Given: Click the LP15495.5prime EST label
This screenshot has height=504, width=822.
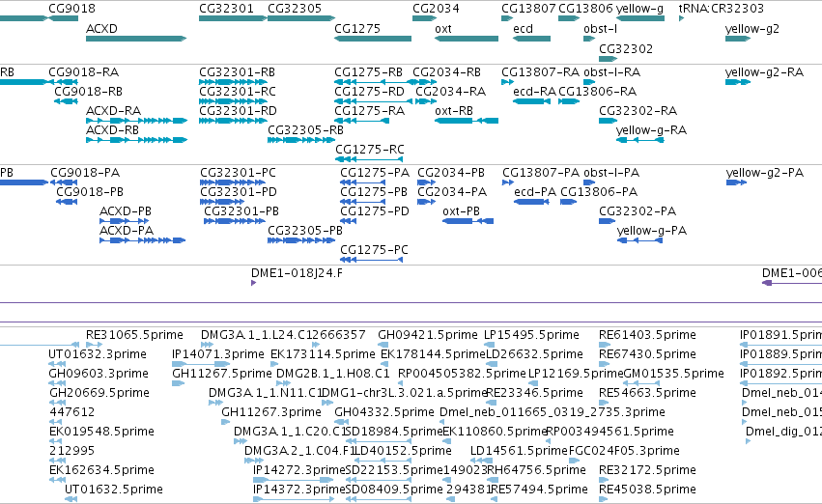Looking at the screenshot, I should 531,335.
